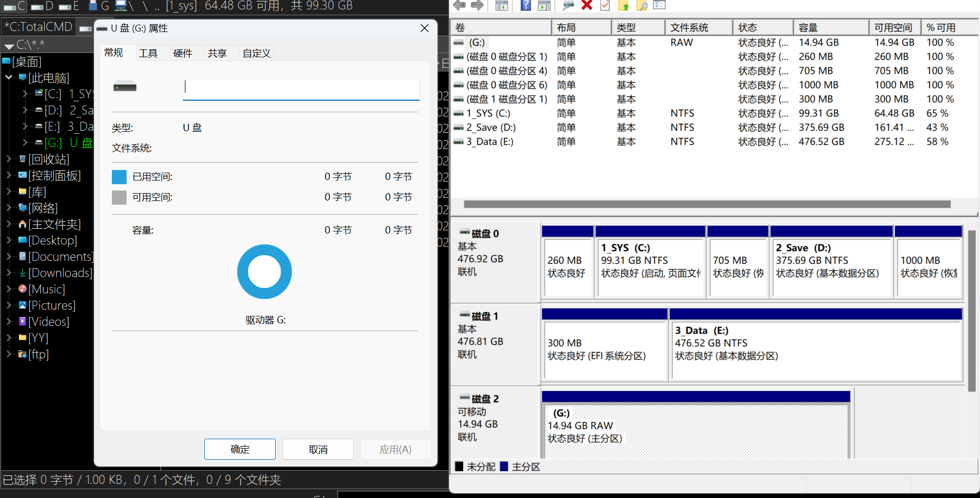Switch to the 自定义 tab
The height and width of the screenshot is (498, 980).
click(256, 53)
